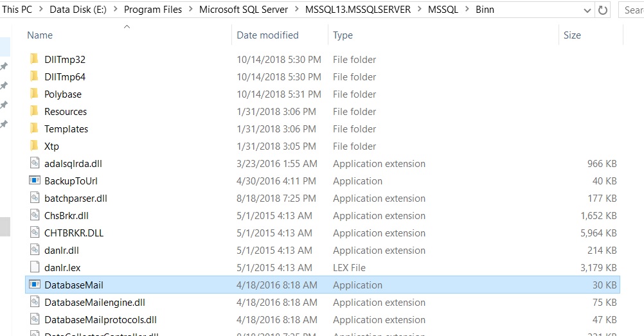Click the CHTBRKR.DLL file icon
This screenshot has width=644, height=336.
[35, 233]
